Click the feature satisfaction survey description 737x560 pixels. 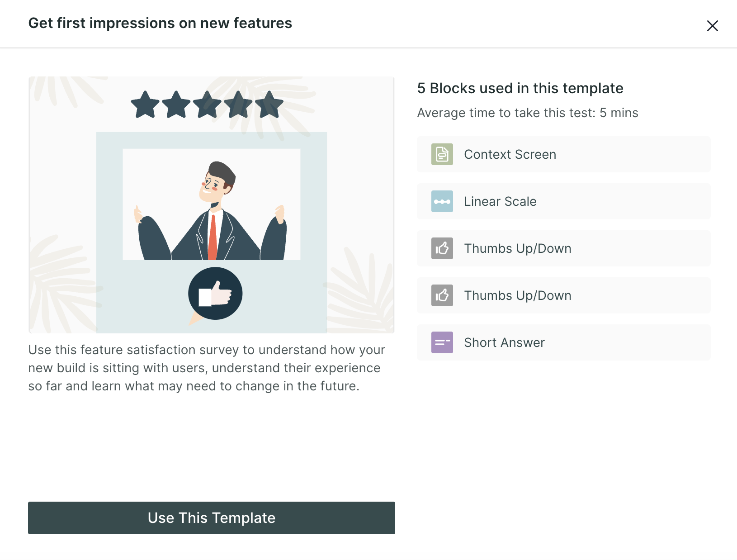pyautogui.click(x=207, y=368)
